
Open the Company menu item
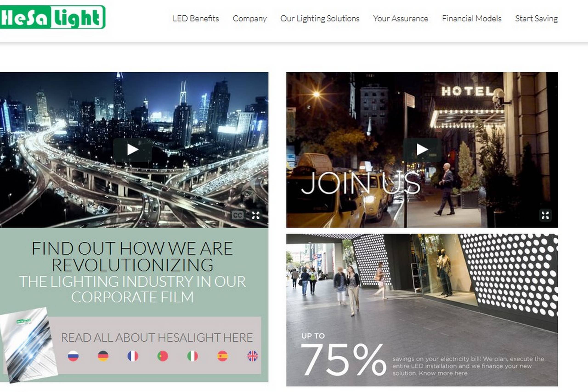pos(249,19)
